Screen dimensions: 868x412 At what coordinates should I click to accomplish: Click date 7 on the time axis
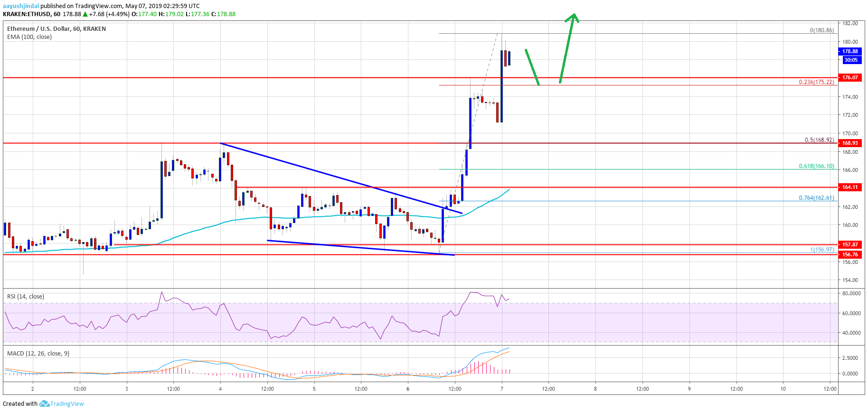pos(501,389)
